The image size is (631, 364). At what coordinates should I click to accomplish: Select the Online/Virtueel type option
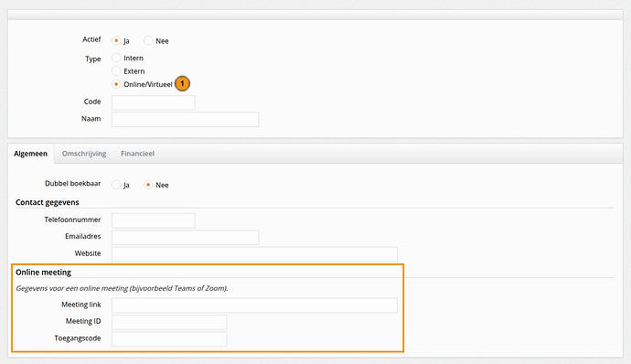point(116,84)
